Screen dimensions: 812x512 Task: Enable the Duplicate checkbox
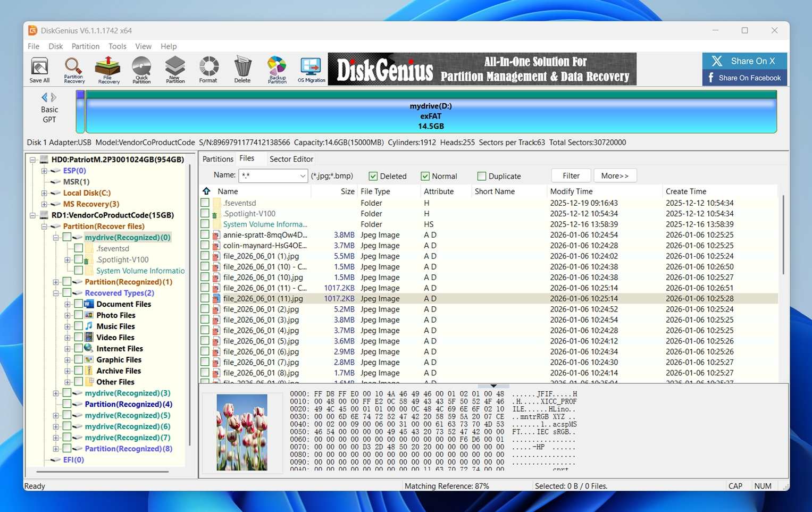[482, 177]
